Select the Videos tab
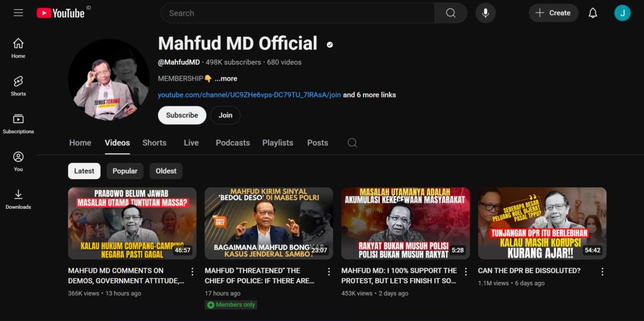Image resolution: width=644 pixels, height=321 pixels. [x=117, y=143]
